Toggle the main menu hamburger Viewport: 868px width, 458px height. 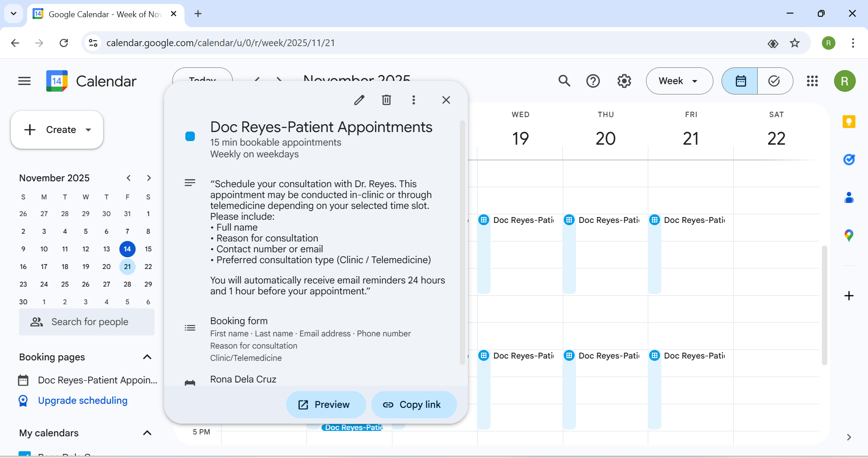pyautogui.click(x=24, y=81)
